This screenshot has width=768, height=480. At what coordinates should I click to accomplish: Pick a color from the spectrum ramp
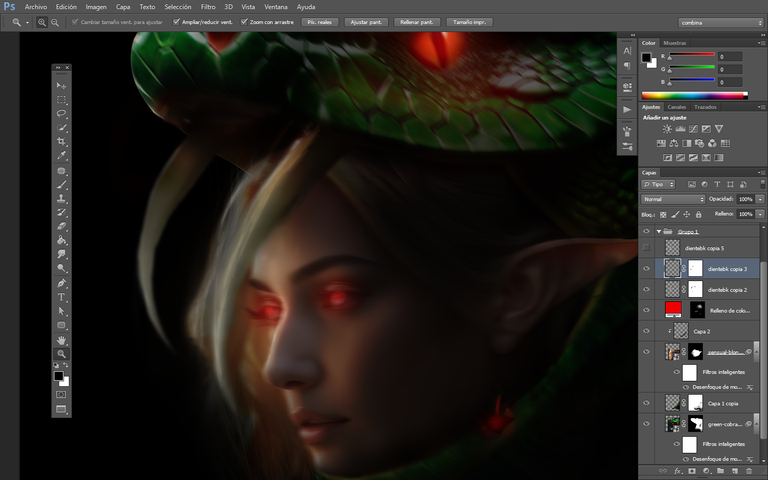tap(695, 96)
